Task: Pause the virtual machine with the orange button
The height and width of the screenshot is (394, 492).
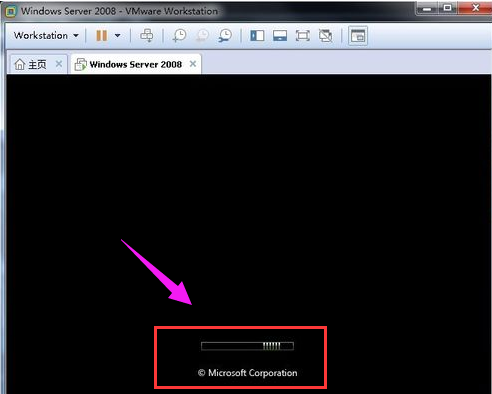Action: [x=102, y=35]
